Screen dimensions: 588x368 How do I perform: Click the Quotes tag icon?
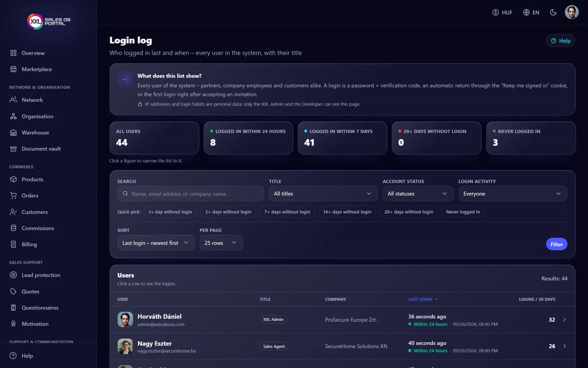click(13, 291)
